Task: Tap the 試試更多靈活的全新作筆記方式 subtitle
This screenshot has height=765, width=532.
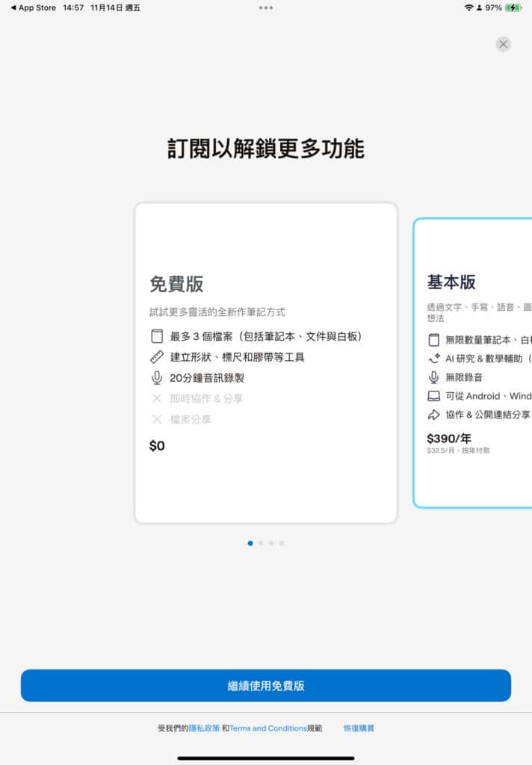Action: click(217, 312)
